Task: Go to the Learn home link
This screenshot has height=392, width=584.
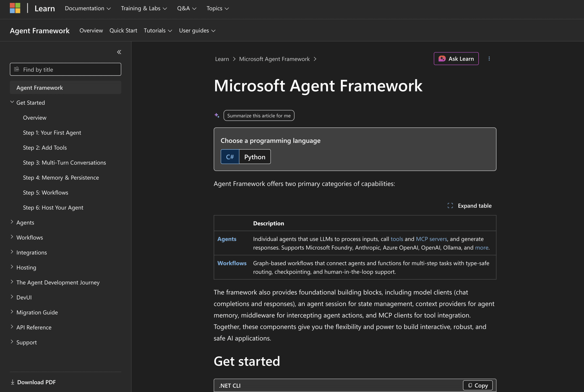Action: (44, 8)
